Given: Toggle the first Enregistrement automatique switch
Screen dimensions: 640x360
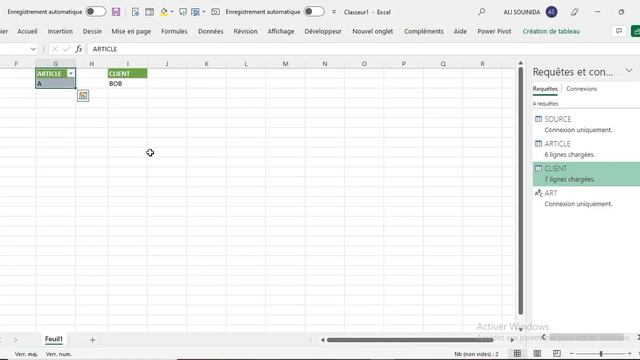Looking at the screenshot, I should pos(96,12).
